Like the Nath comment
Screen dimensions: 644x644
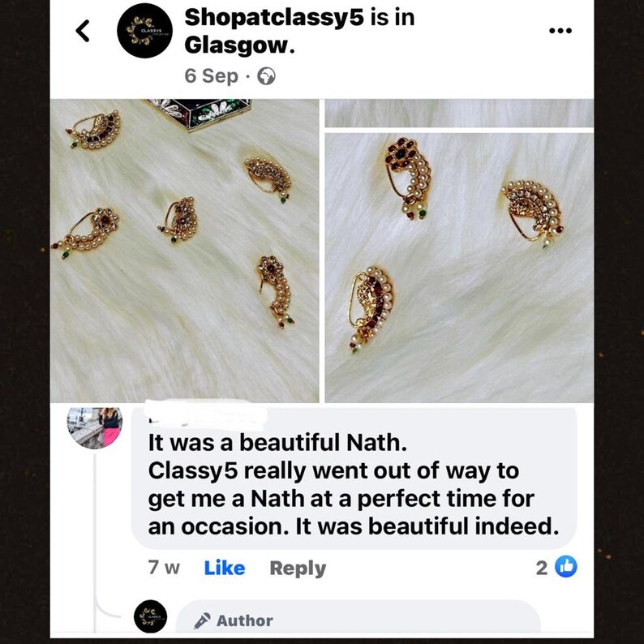tap(224, 568)
